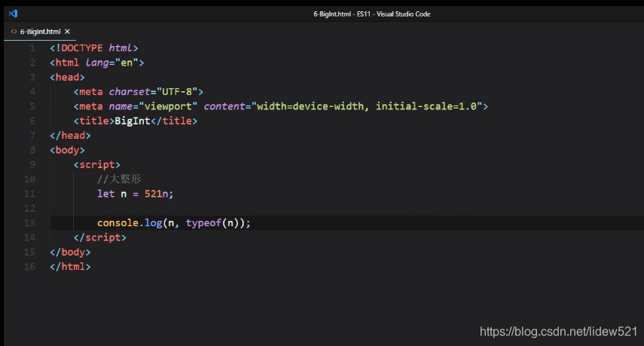Click the '//大整形' comment line
The height and width of the screenshot is (346, 644).
119,179
